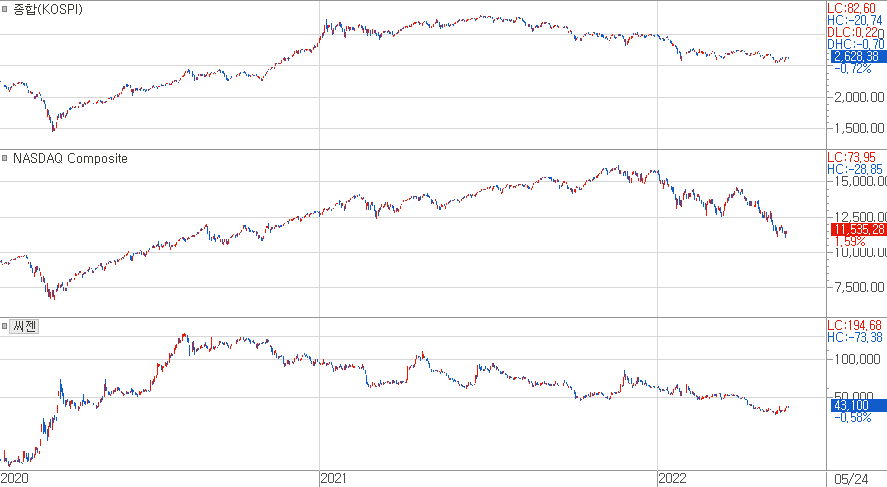Screen dimensions: 887x487
Task: Click the NASDAQ Composite chart title label
Action: coord(70,158)
